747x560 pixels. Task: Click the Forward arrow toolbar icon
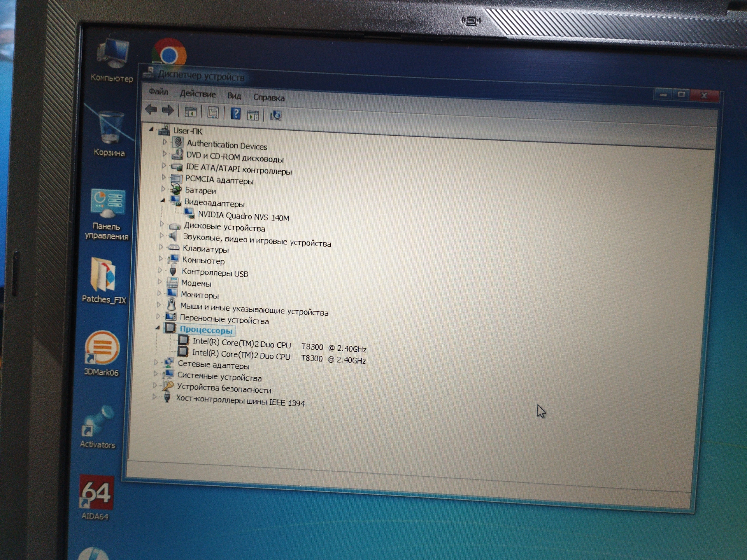(x=168, y=111)
